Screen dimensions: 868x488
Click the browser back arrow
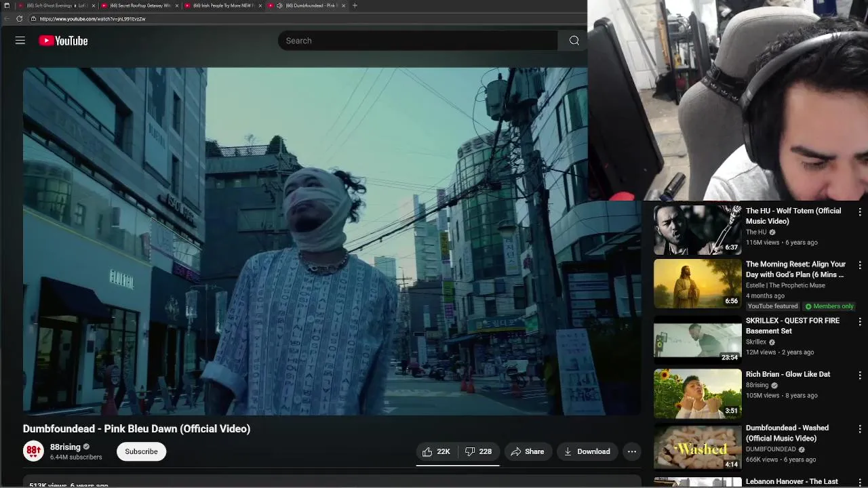point(7,19)
